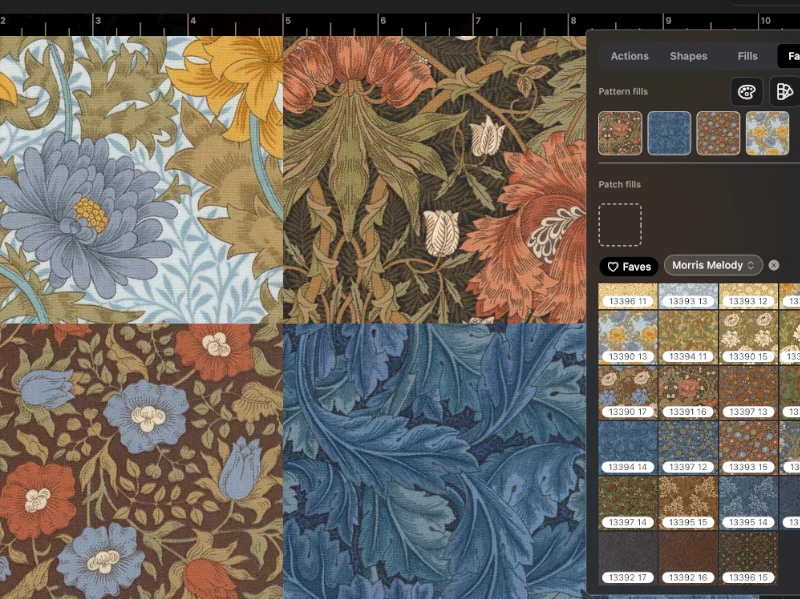Choose fabric 13390 13
The height and width of the screenshot is (599, 800).
coord(628,337)
